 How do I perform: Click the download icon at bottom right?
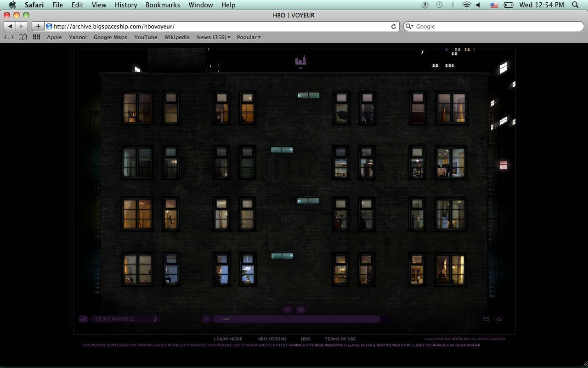click(499, 319)
